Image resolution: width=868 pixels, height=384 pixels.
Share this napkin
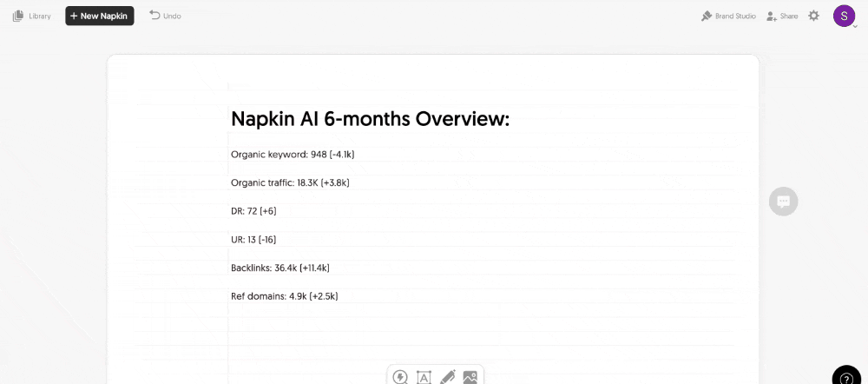(782, 16)
